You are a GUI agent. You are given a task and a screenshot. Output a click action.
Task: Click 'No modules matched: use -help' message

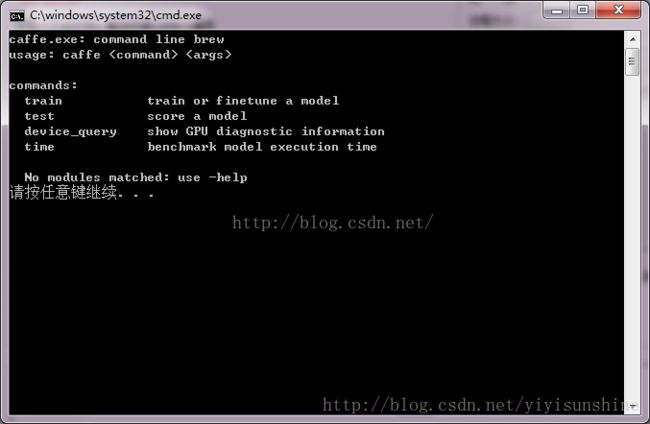click(136, 178)
